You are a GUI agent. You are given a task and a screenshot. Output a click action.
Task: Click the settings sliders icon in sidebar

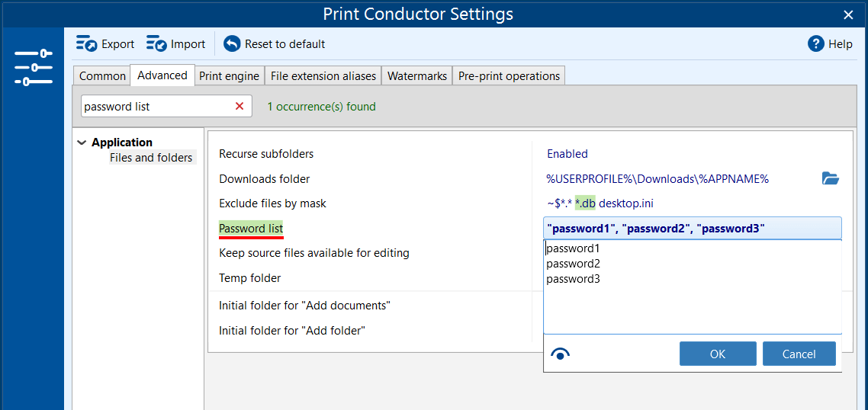coord(33,68)
